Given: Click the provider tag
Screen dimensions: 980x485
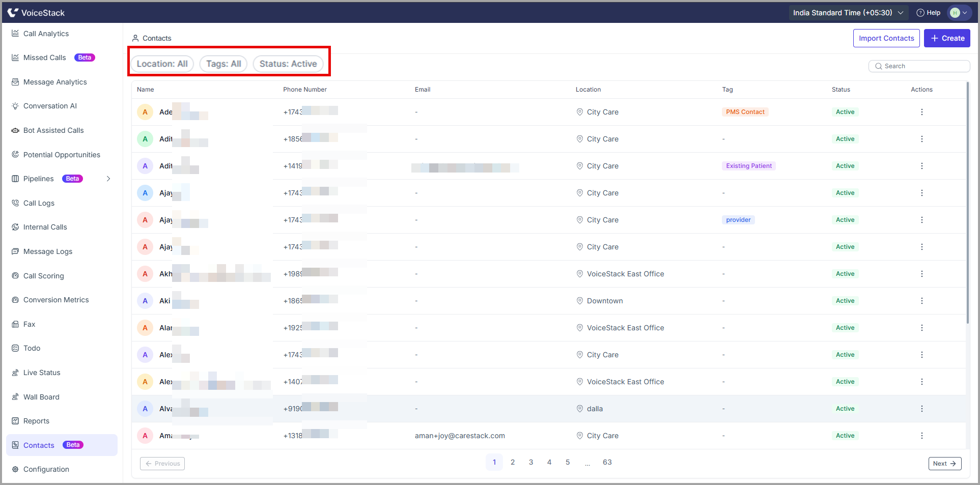Looking at the screenshot, I should (738, 220).
